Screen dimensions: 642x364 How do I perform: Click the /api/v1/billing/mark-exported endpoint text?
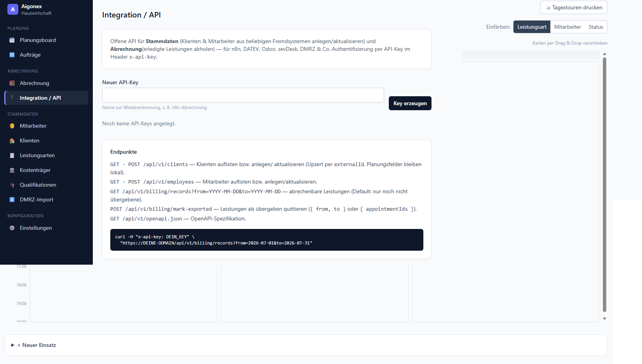tap(169, 209)
